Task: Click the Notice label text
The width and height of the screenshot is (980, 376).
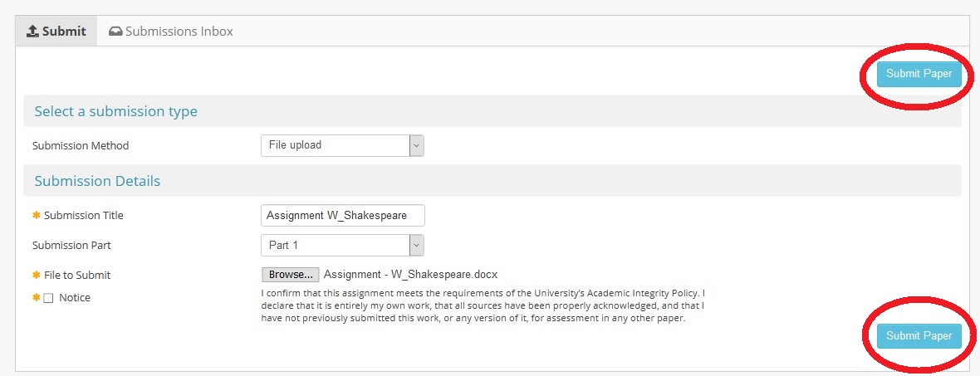Action: click(75, 298)
